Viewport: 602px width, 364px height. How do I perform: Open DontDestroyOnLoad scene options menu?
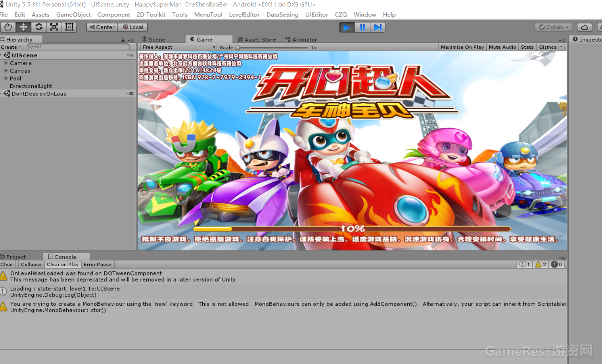tap(130, 93)
